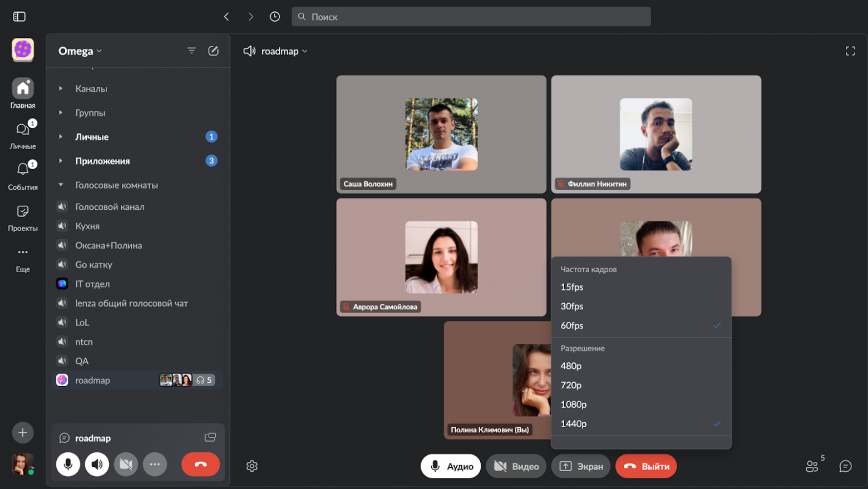Pop out the roadmap call window
Screen dimensions: 868x489
tap(210, 438)
